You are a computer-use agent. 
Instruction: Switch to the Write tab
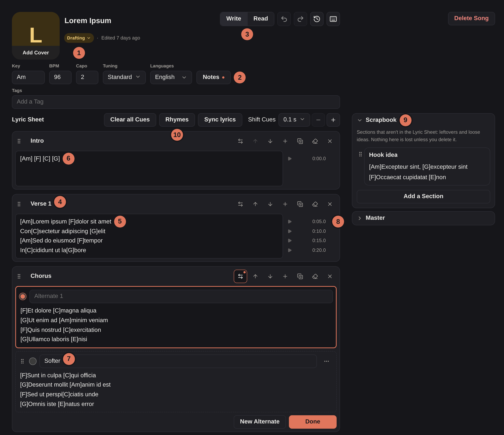[234, 19]
